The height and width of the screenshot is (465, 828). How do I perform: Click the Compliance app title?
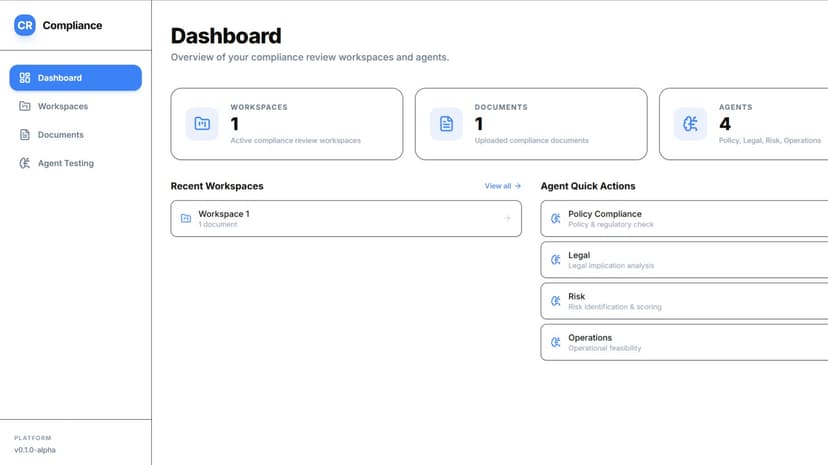tap(72, 25)
